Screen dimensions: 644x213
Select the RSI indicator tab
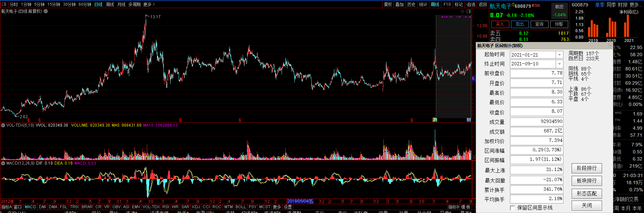166,207
